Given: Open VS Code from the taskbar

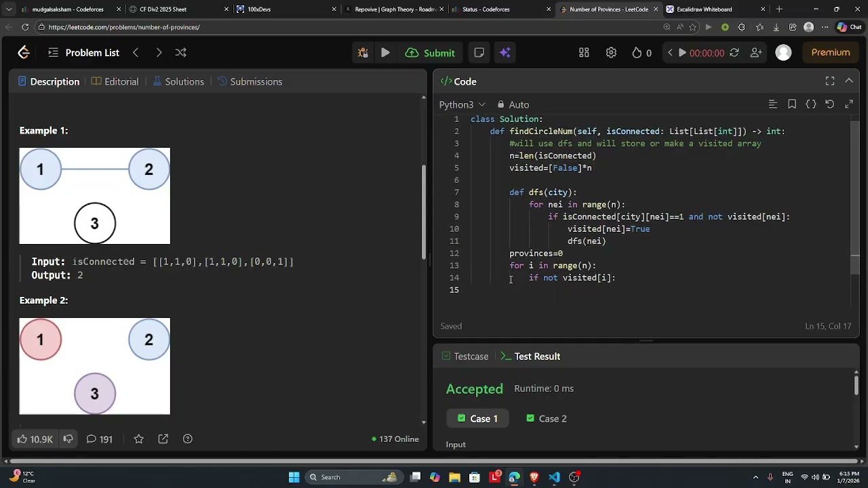Looking at the screenshot, I should pos(554,477).
